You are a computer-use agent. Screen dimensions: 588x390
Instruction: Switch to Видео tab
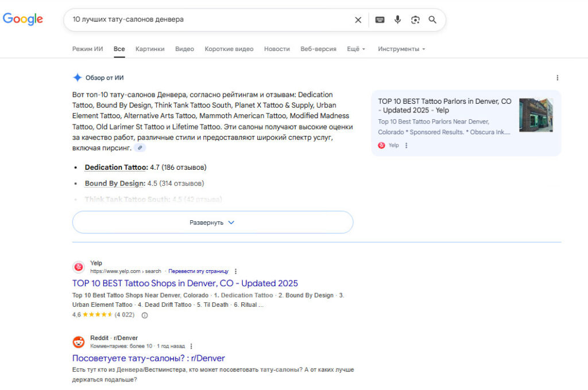[184, 49]
